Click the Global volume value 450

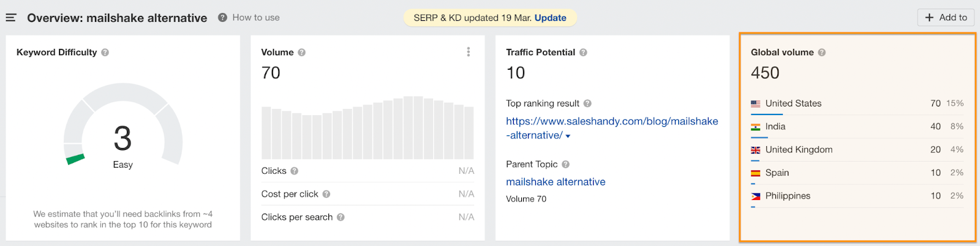765,73
